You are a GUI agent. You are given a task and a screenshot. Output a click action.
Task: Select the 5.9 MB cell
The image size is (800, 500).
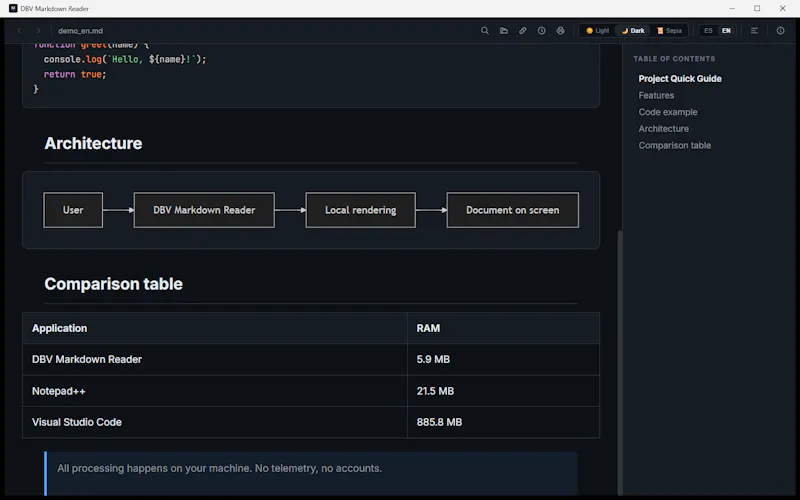(503, 360)
